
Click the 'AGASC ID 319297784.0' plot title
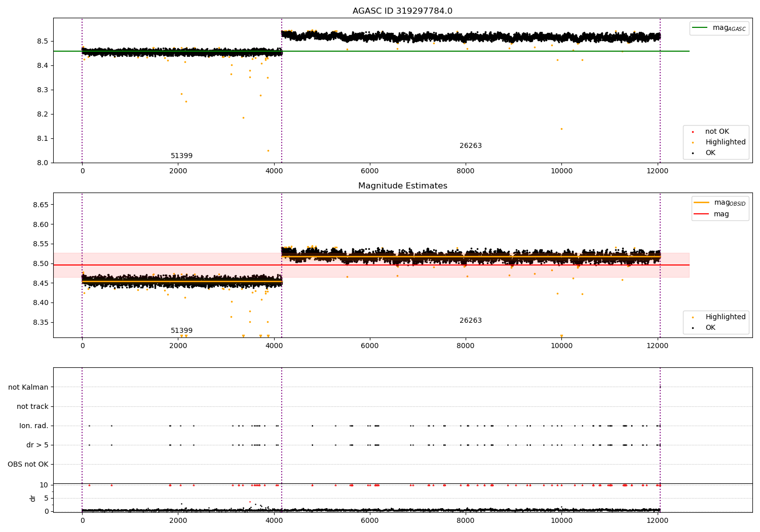[402, 11]
